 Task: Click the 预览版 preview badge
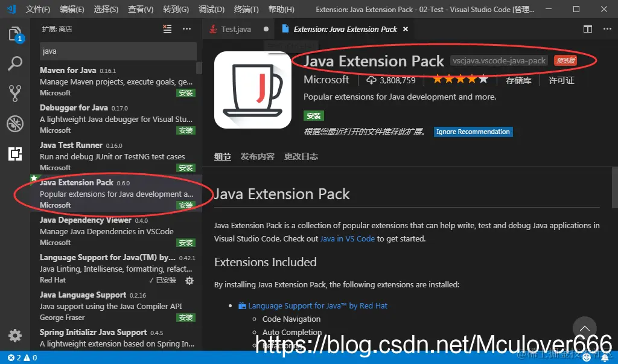tap(565, 61)
